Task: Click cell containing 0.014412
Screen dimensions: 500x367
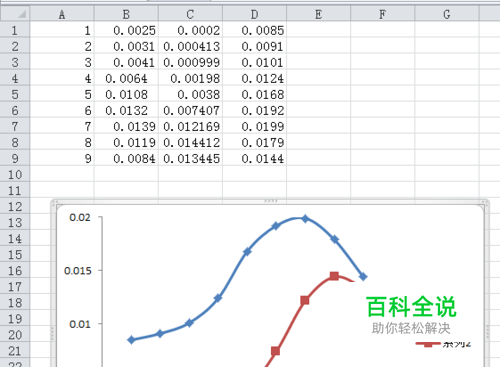Action: 190,142
